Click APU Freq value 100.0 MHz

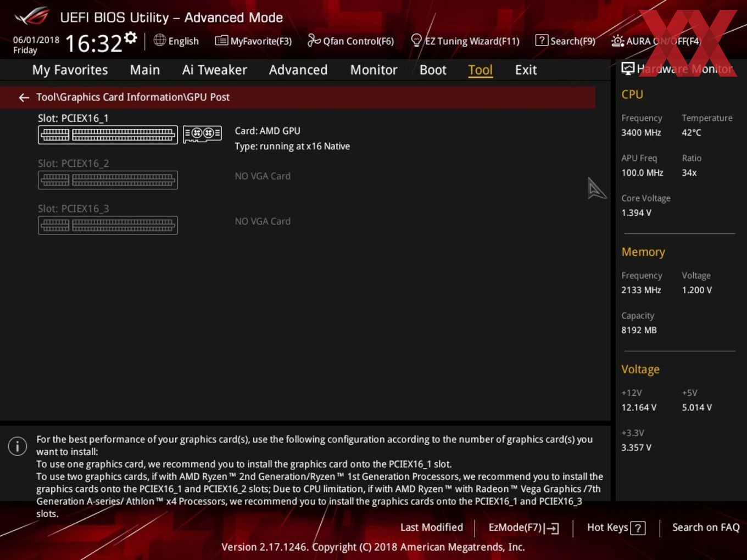click(x=642, y=172)
